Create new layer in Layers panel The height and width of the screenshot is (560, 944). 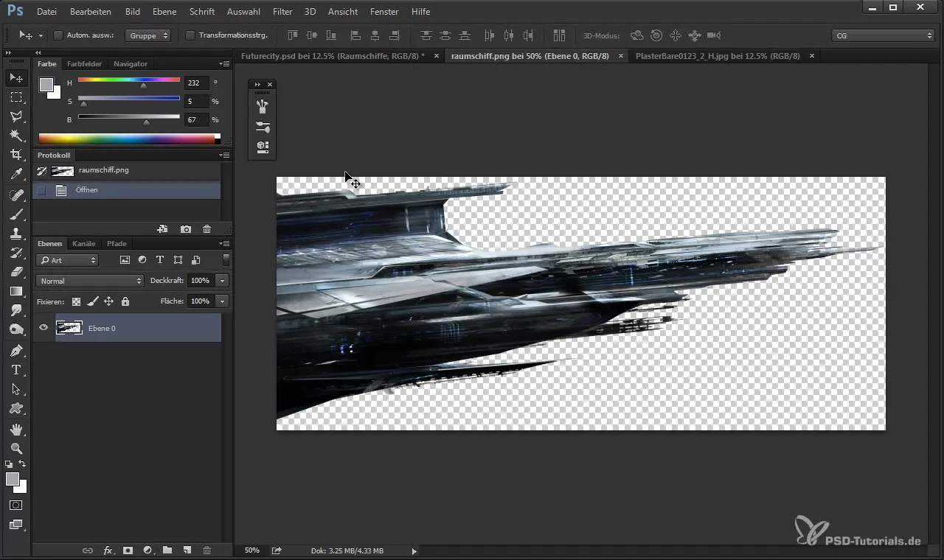click(187, 550)
